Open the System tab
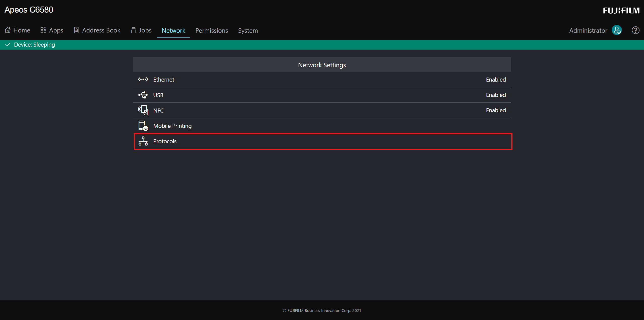Image resolution: width=644 pixels, height=320 pixels. [248, 30]
